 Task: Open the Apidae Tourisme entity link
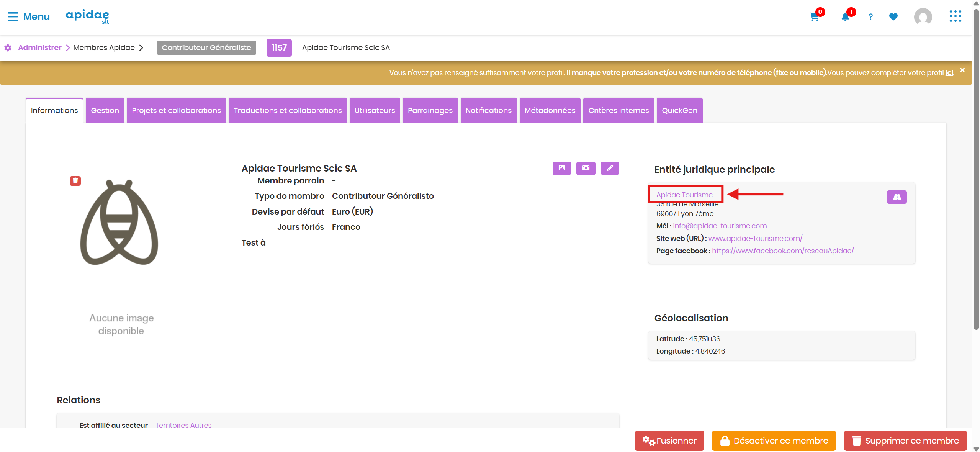(x=684, y=195)
